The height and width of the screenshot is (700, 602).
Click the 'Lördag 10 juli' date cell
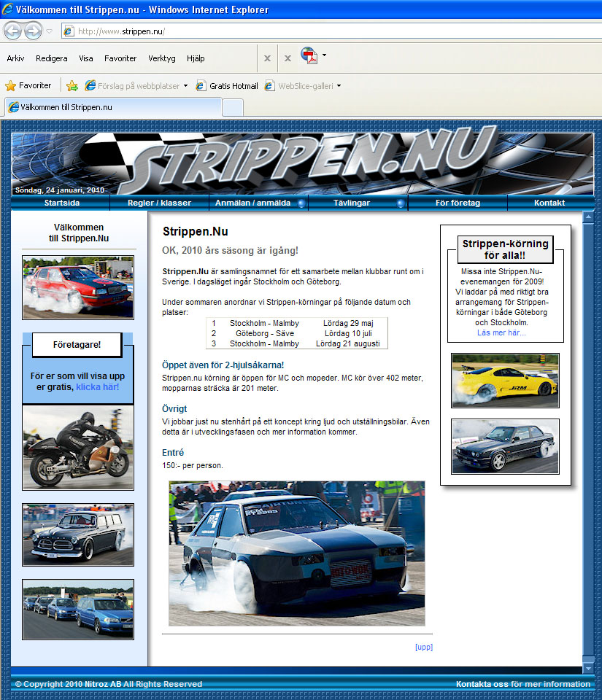pyautogui.click(x=348, y=333)
